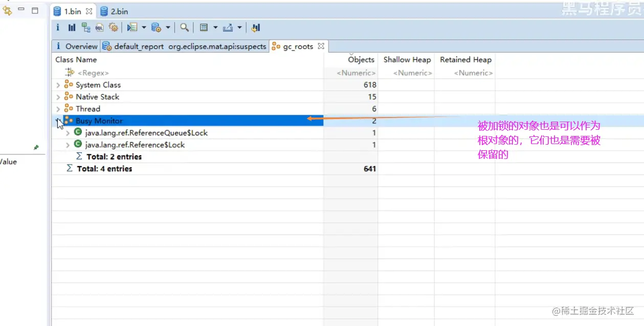Open the Export dropdown arrow
The width and height of the screenshot is (644, 326).
coord(239,28)
